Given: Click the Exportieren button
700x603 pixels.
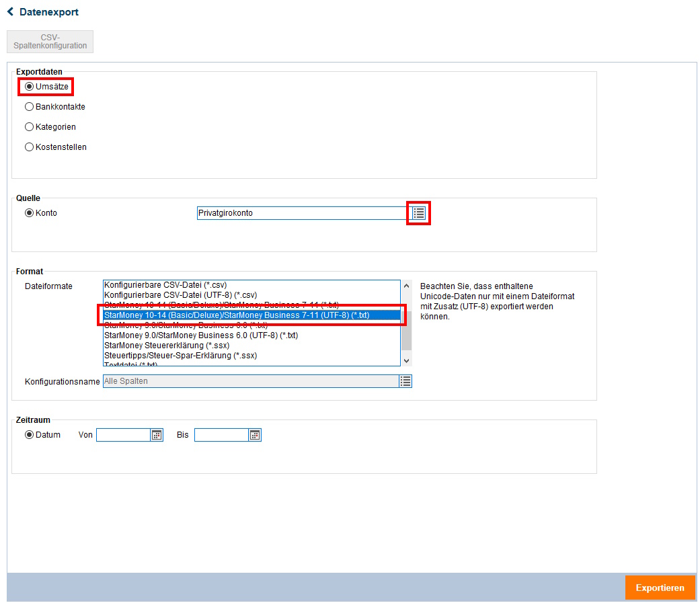Looking at the screenshot, I should pos(660,588).
